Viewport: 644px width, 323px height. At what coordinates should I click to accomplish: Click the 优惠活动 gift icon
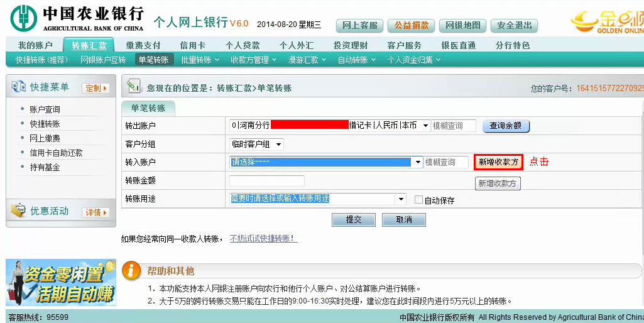pyautogui.click(x=18, y=211)
